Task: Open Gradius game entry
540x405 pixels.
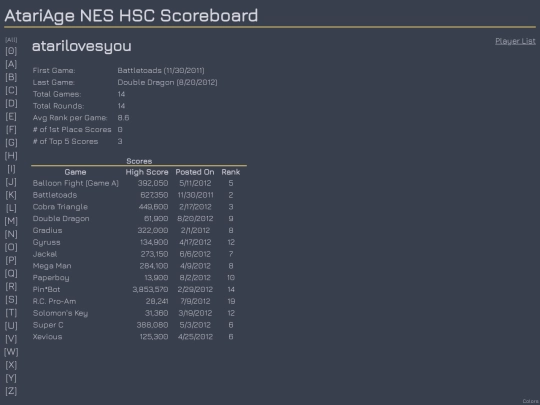Action: click(x=48, y=230)
